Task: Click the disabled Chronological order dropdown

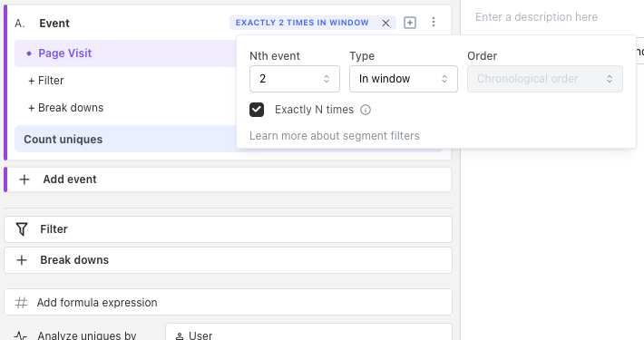Action: point(544,79)
